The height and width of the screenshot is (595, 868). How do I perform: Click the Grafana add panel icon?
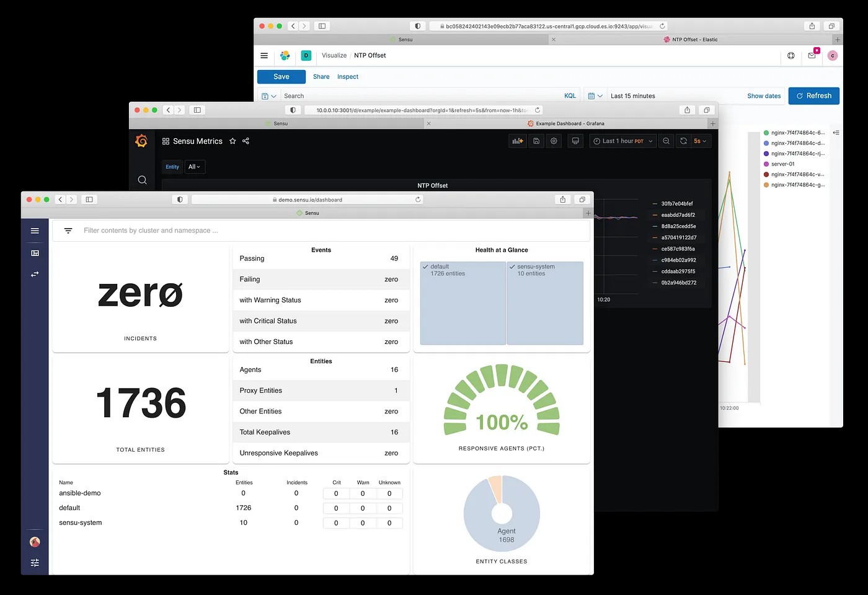[517, 141]
